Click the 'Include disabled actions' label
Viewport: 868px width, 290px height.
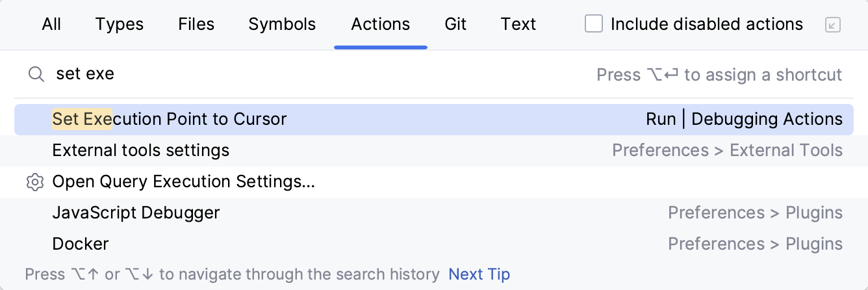[707, 25]
